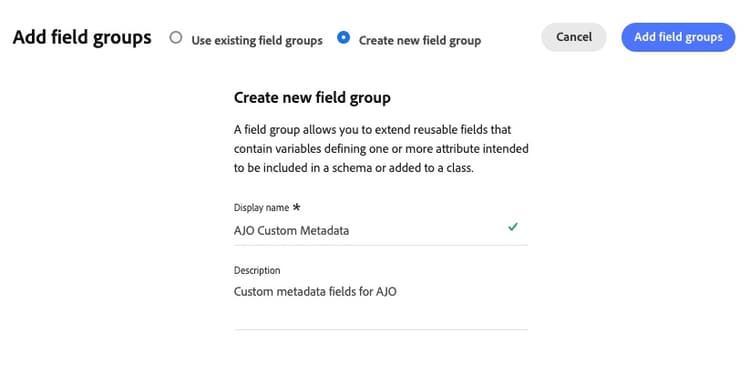750x373 pixels.
Task: Click the underline beneath the Display name field
Action: pyautogui.click(x=381, y=245)
